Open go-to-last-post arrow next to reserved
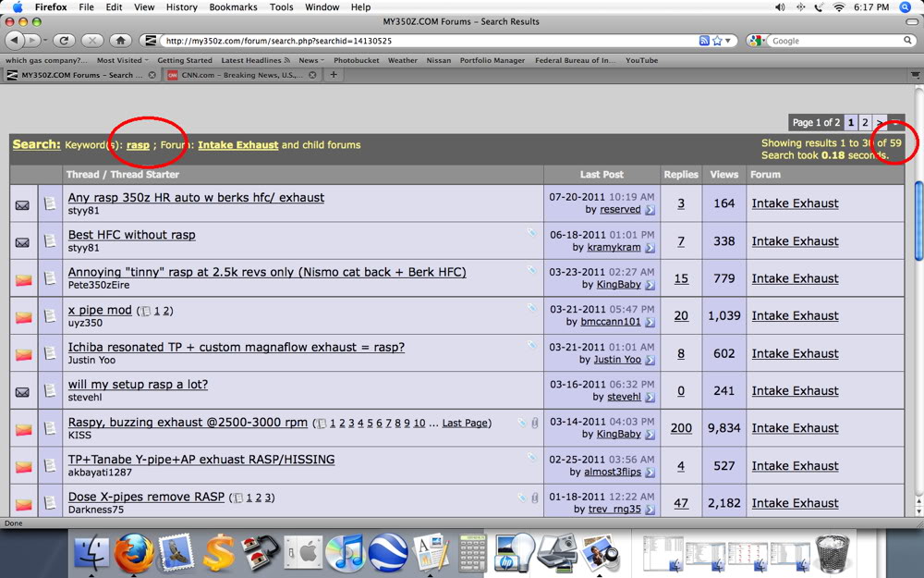 [x=650, y=210]
